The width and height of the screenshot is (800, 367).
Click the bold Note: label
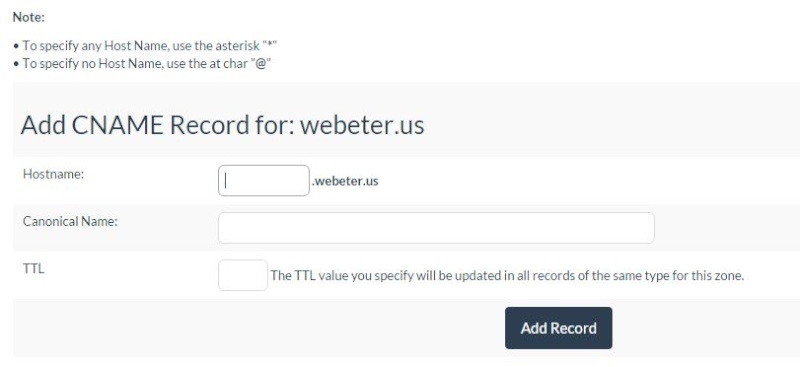(29, 17)
